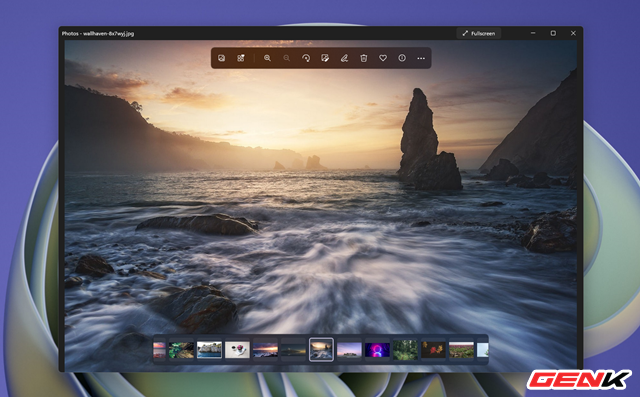Delete the photo with the trash icon
Image resolution: width=640 pixels, height=397 pixels.
point(364,58)
